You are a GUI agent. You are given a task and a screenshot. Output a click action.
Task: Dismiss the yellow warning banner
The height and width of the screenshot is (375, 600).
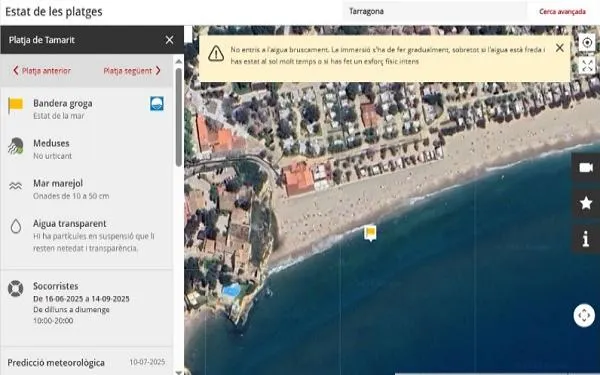pyautogui.click(x=559, y=48)
